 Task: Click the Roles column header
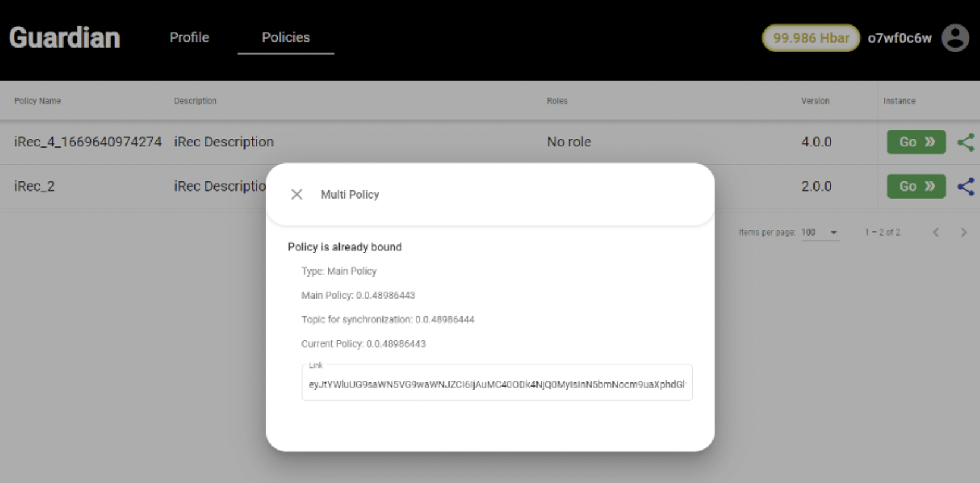pos(557,101)
